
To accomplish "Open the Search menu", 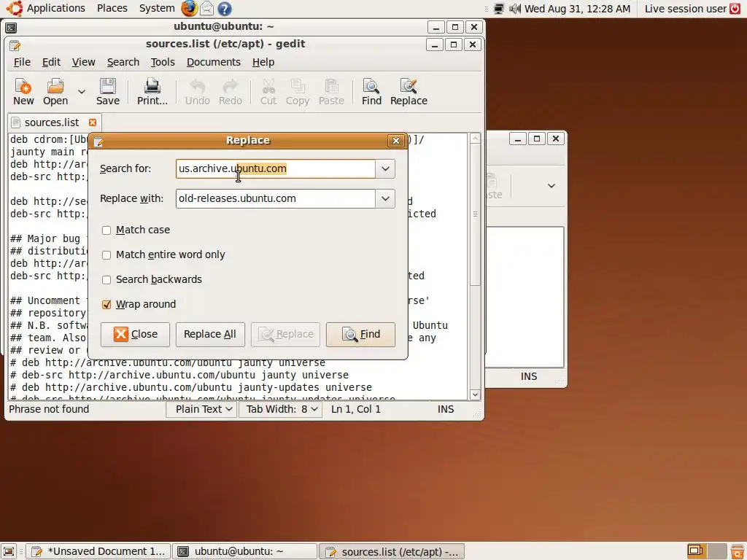I will (x=123, y=63).
